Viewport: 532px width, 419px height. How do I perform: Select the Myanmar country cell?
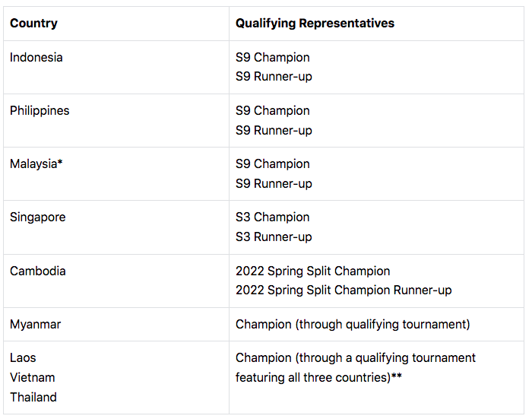[116, 324]
